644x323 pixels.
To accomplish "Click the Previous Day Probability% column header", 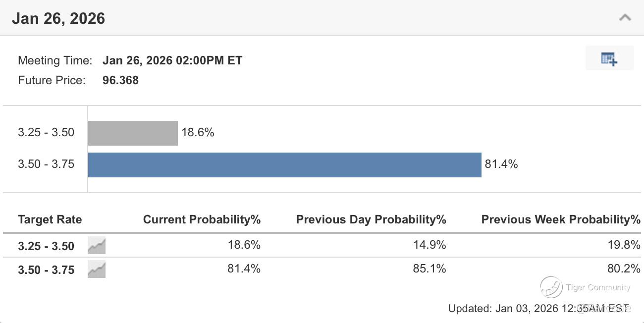I will click(x=371, y=219).
